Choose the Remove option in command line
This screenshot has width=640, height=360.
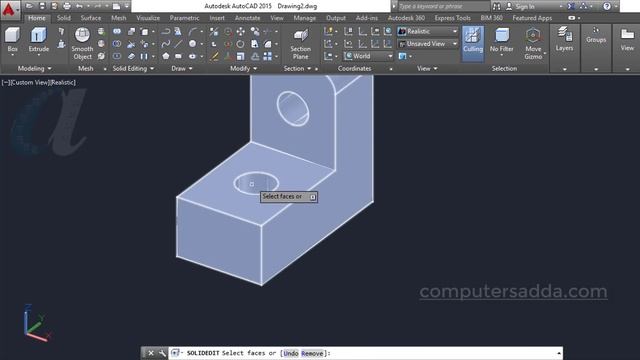coord(312,353)
